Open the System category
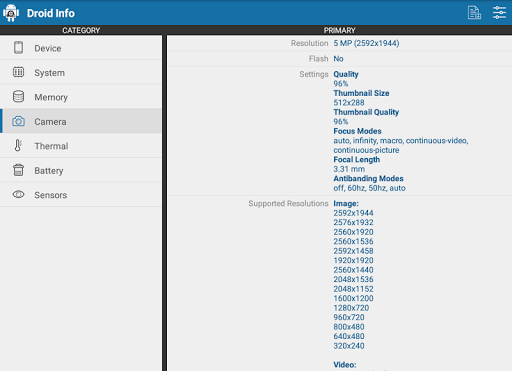The height and width of the screenshot is (371, 512). coord(81,72)
